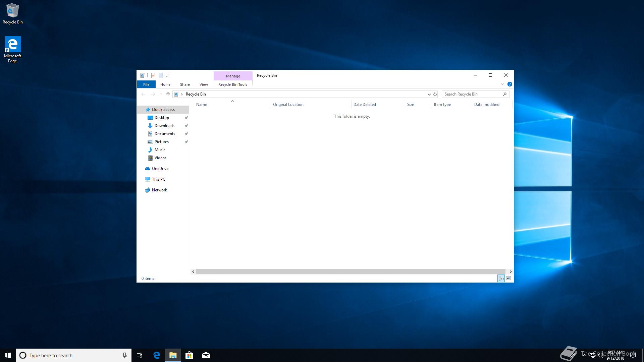
Task: Refresh the Recycle Bin folder
Action: [x=435, y=94]
